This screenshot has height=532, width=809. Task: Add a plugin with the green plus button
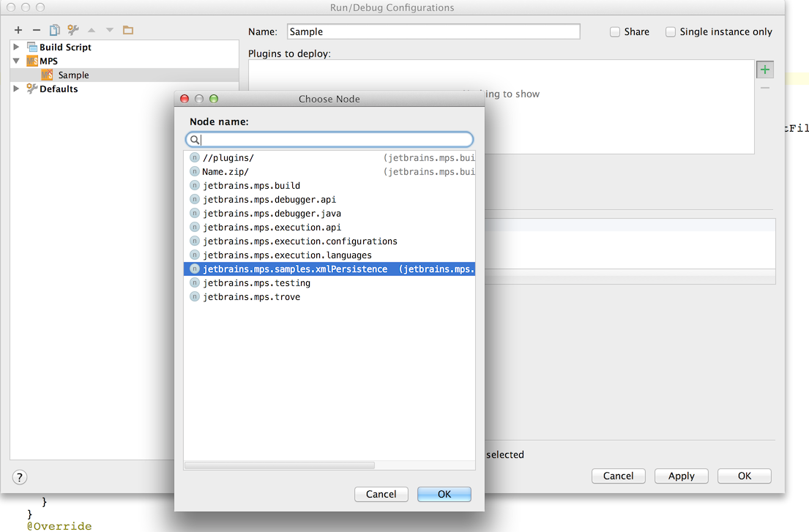764,70
